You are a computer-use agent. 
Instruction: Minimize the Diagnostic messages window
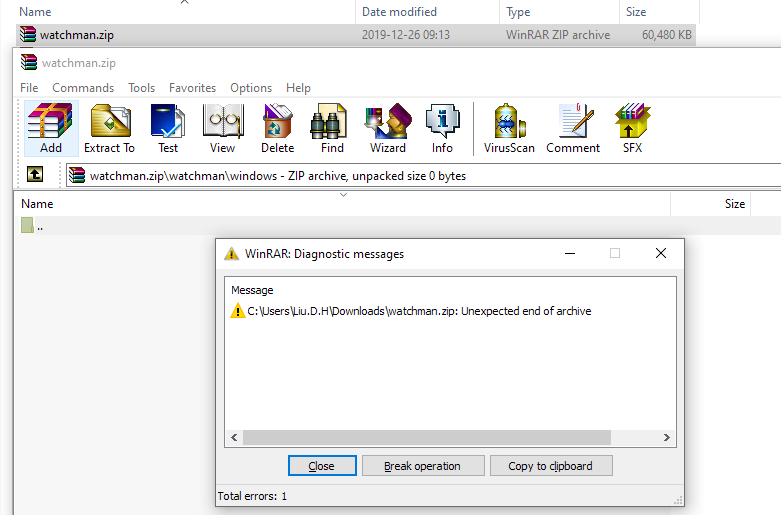pyautogui.click(x=570, y=254)
